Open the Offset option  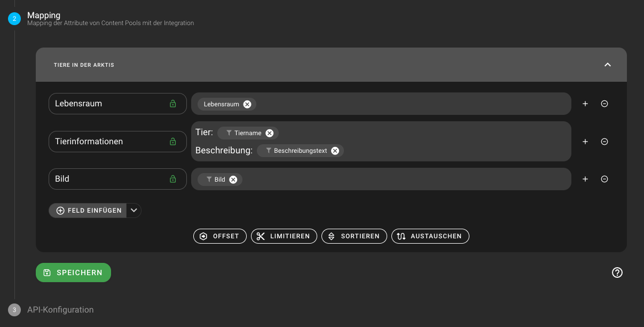point(220,236)
